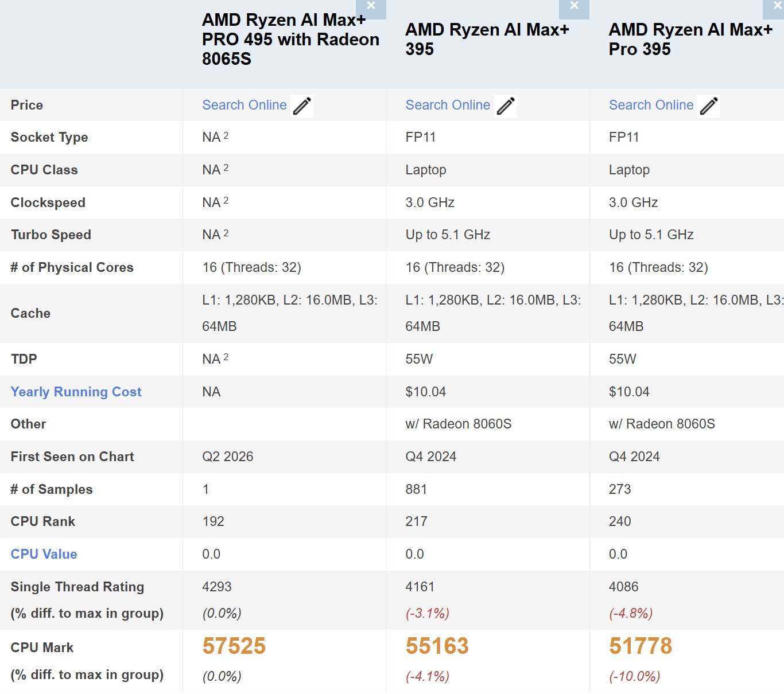Click the Cache row label

point(30,313)
